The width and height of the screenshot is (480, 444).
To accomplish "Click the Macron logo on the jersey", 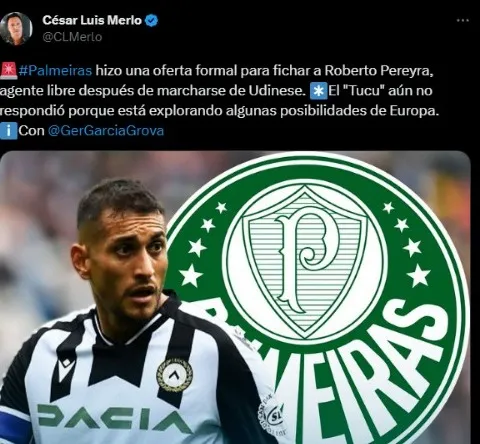I will pos(67,369).
